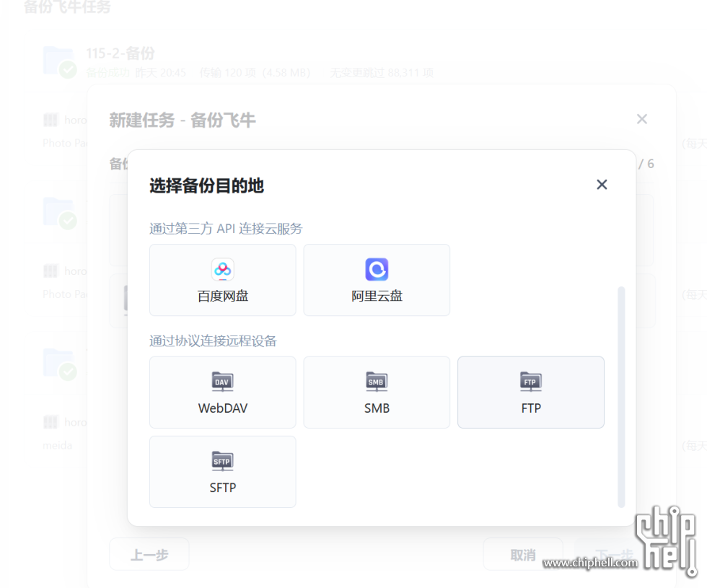Click the WebDAV label text

(223, 408)
